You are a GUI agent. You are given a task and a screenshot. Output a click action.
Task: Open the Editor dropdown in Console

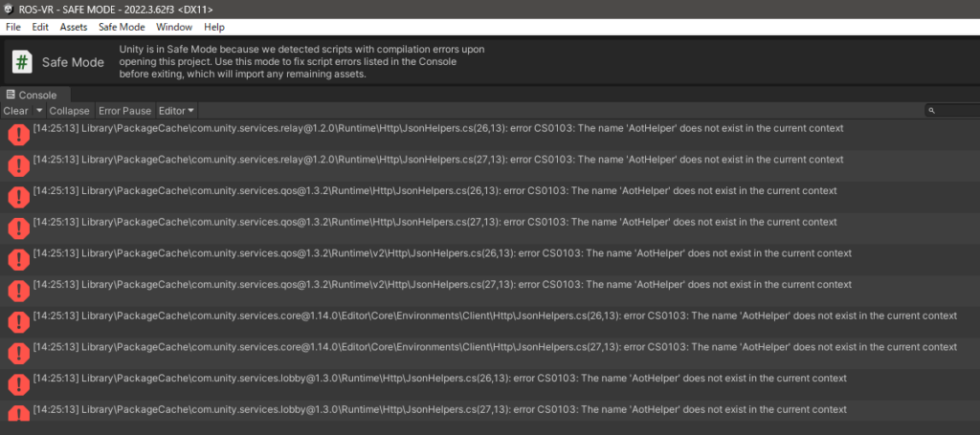point(177,111)
